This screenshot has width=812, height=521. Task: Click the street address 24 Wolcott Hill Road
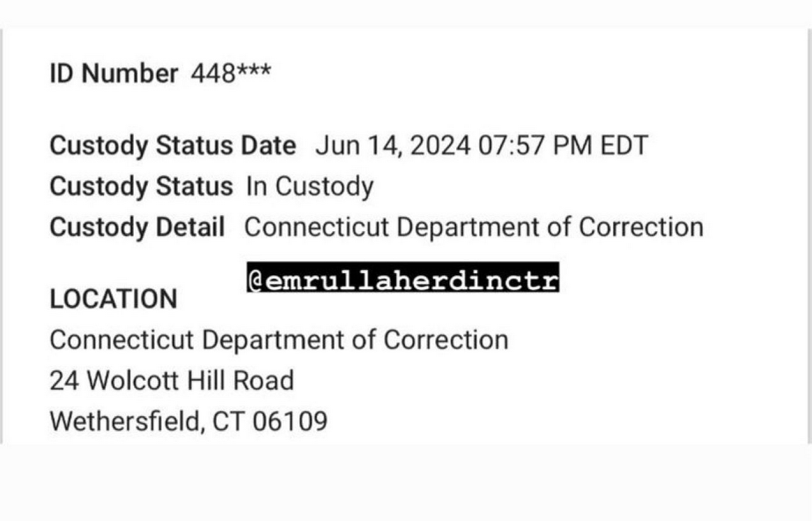click(x=172, y=381)
